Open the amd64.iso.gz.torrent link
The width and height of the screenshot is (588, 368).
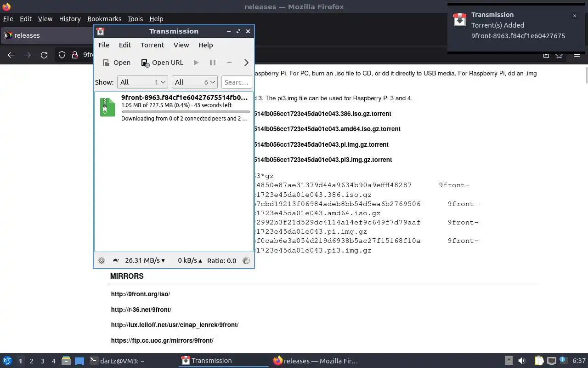[x=327, y=129]
